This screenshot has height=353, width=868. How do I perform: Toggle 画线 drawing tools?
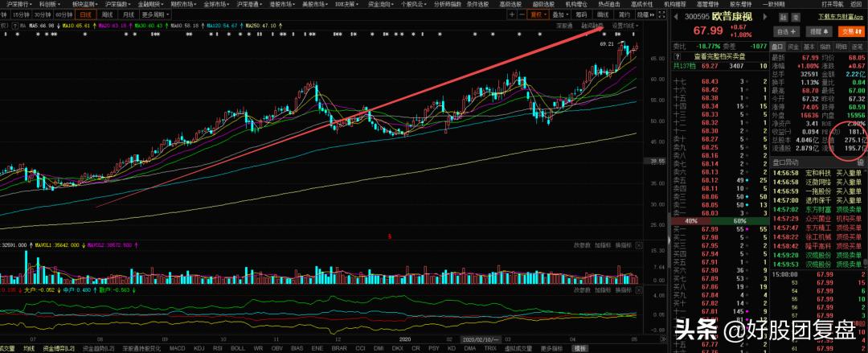(603, 15)
